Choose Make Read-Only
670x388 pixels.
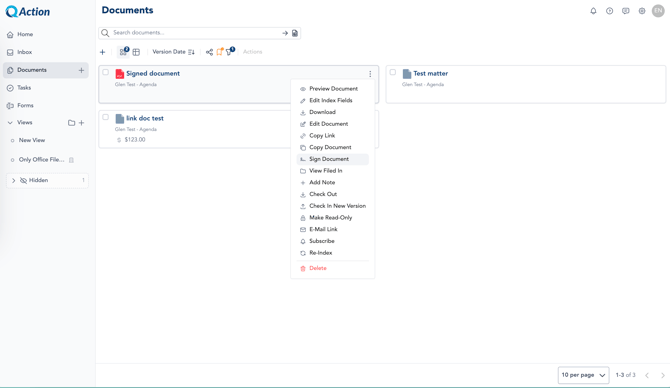332,218
